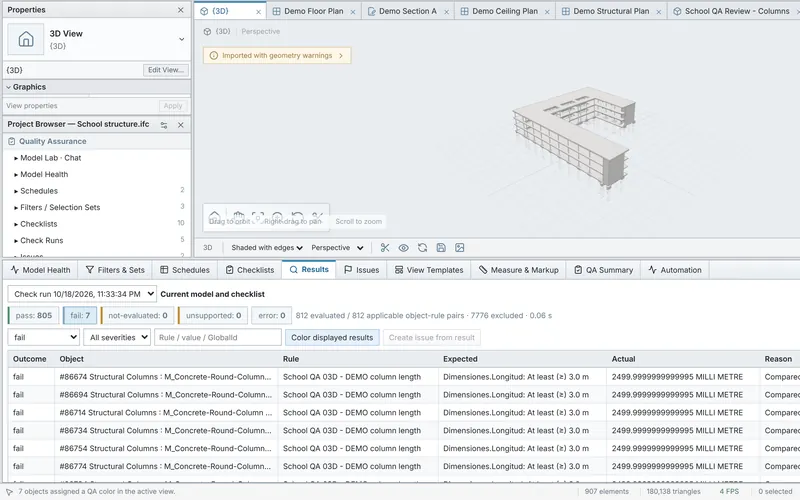Click the Edit View... button
800x500 pixels.
coord(166,70)
